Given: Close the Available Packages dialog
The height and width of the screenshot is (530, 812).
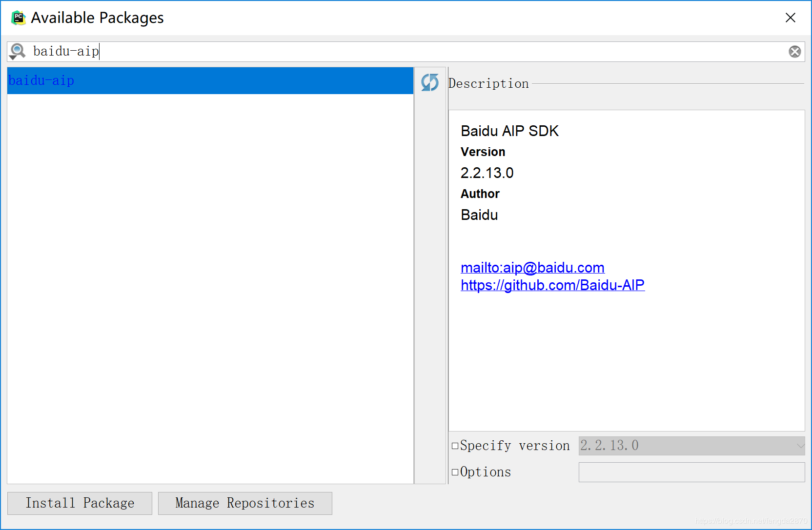Looking at the screenshot, I should (790, 18).
